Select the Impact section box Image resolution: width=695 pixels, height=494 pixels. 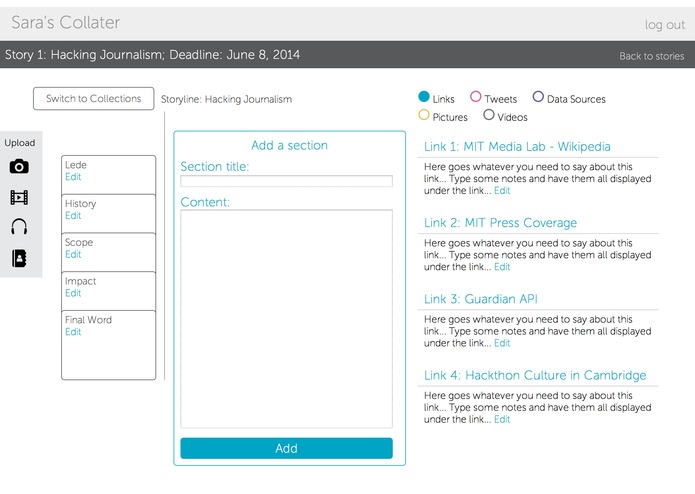click(109, 291)
